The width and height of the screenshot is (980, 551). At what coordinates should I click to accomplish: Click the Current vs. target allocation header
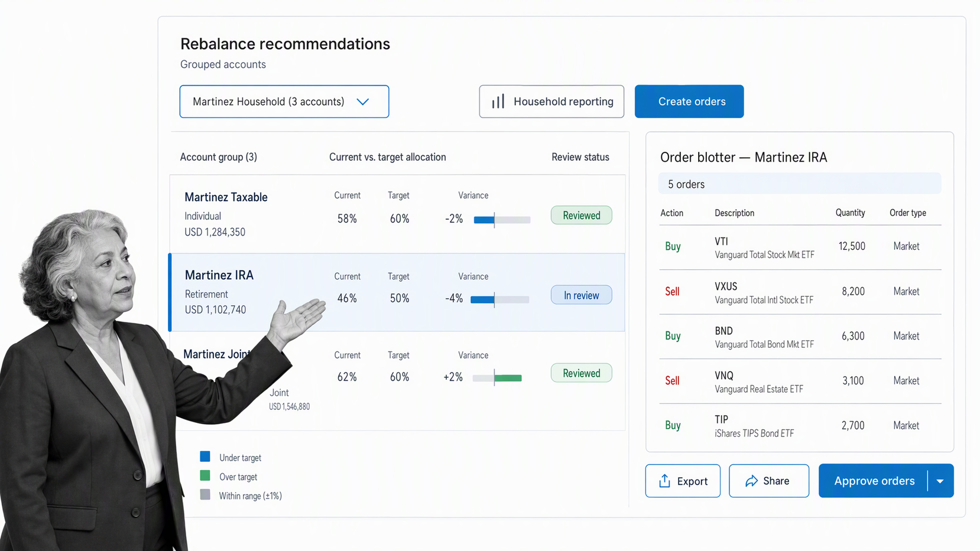point(387,157)
